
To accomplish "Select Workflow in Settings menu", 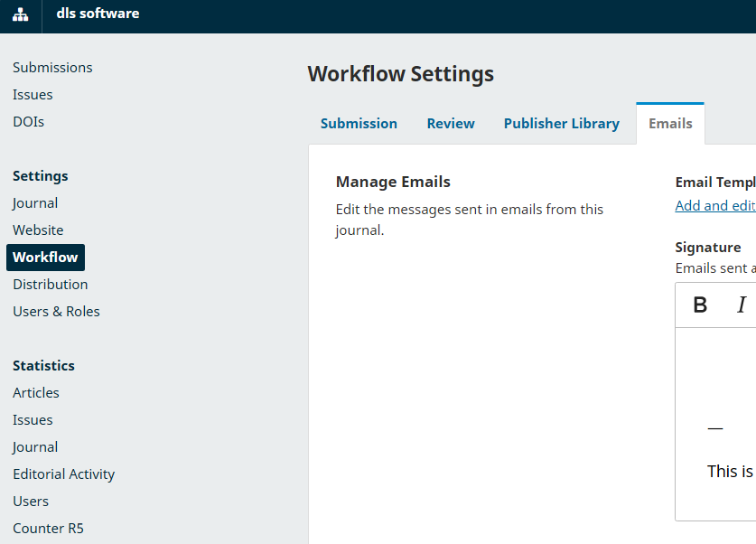I will click(x=45, y=258).
